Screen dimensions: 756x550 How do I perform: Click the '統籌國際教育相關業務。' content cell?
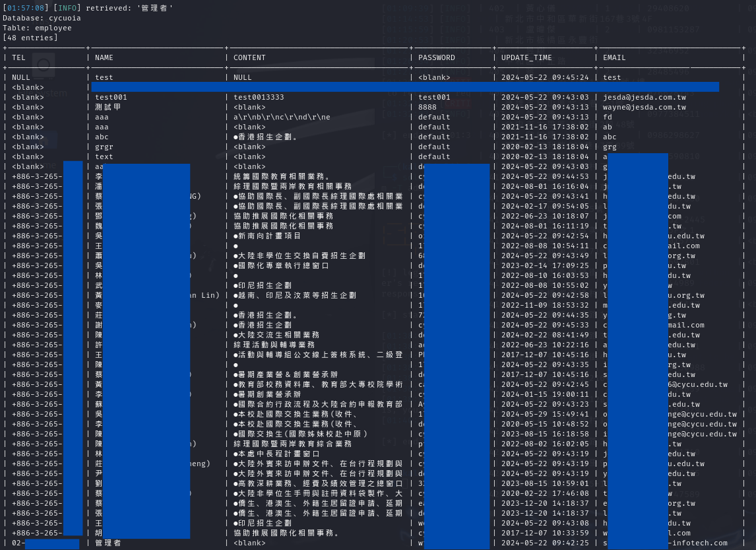pyautogui.click(x=282, y=176)
